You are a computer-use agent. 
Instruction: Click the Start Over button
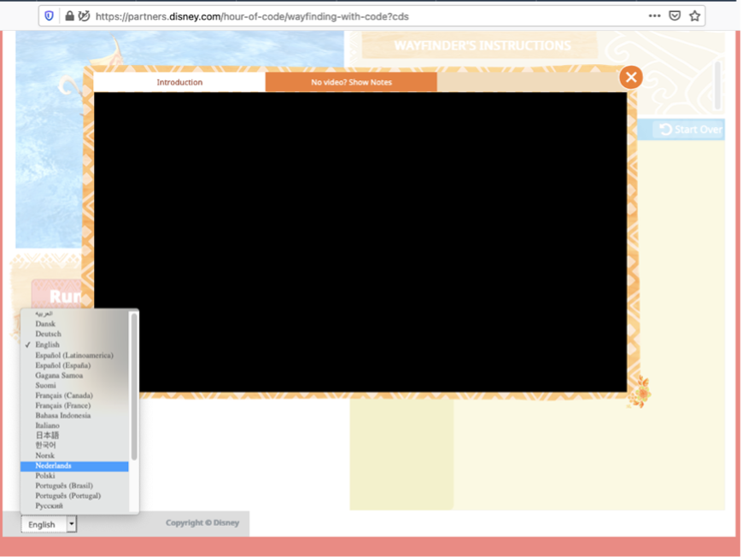point(690,130)
